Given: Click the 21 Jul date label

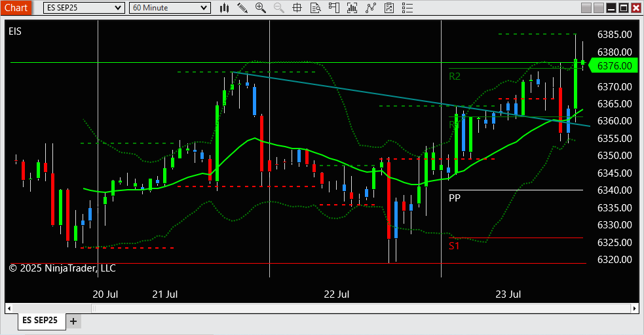Looking at the screenshot, I should pos(164,294).
